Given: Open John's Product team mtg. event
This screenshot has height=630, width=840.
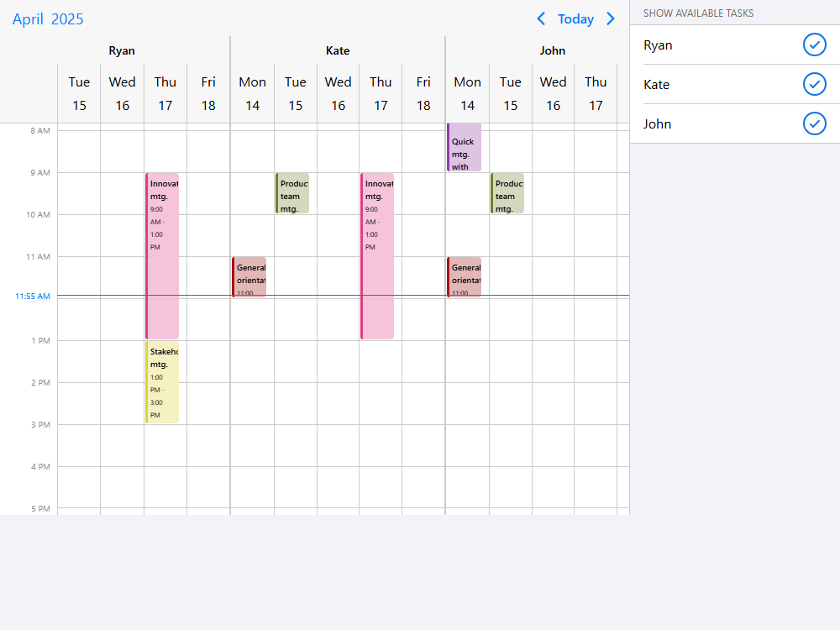Looking at the screenshot, I should [507, 193].
